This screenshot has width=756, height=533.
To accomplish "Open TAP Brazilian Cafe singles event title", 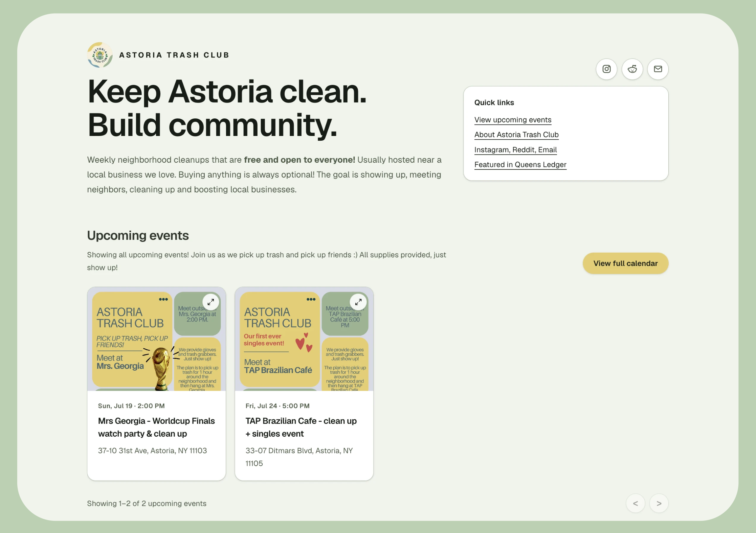I will coord(301,427).
